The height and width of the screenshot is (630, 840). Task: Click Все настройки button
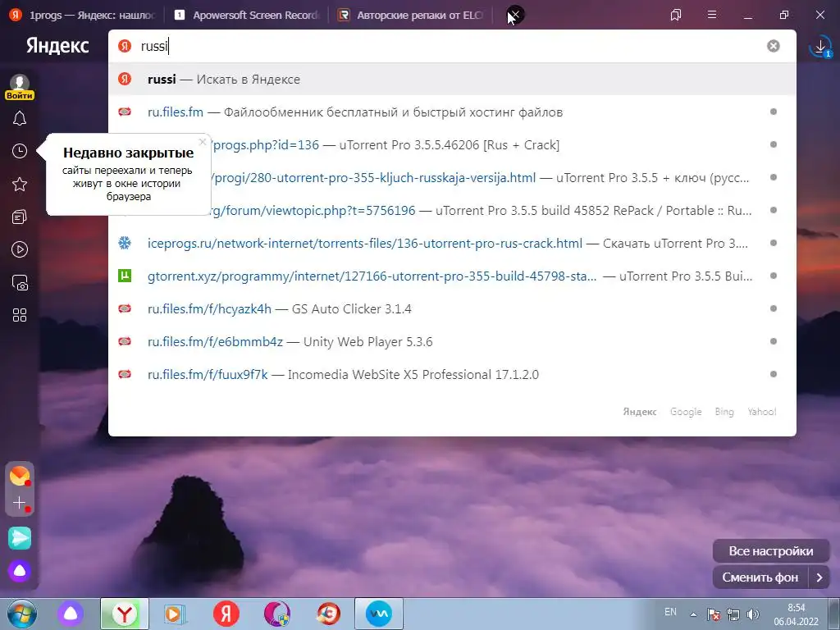[771, 550]
